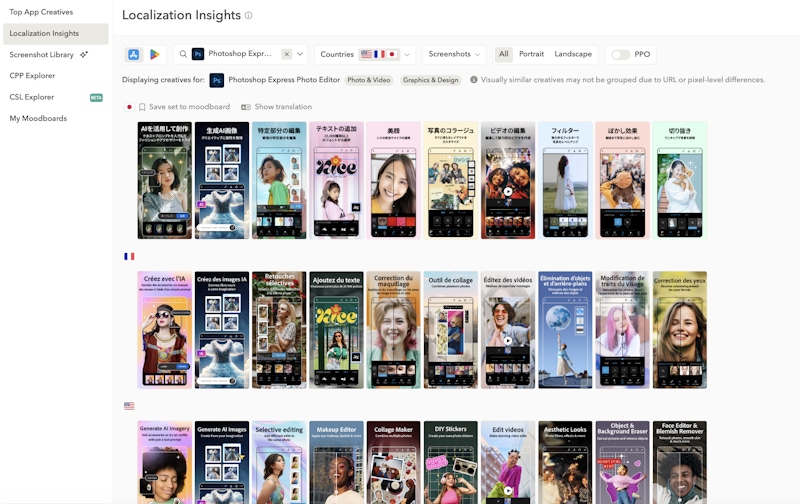800x504 pixels.
Task: Open French Correction des yeux screenshot
Action: click(x=680, y=330)
